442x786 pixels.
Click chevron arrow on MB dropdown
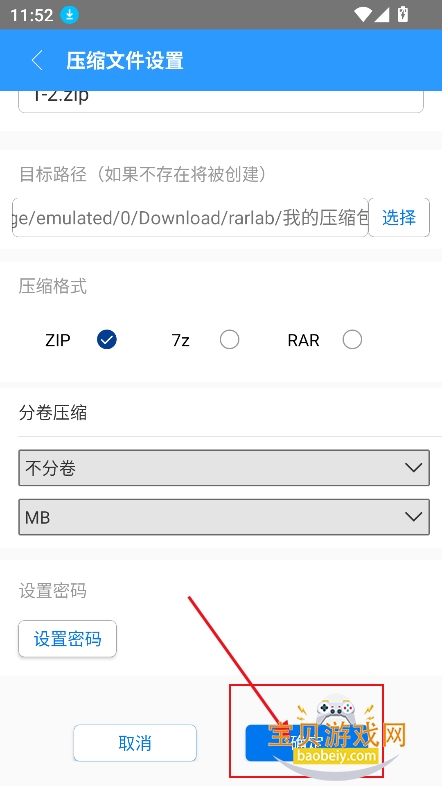point(413,517)
